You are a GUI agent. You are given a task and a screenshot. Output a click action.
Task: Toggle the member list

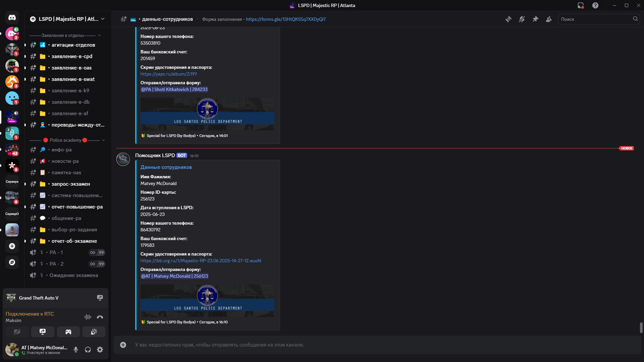[549, 19]
